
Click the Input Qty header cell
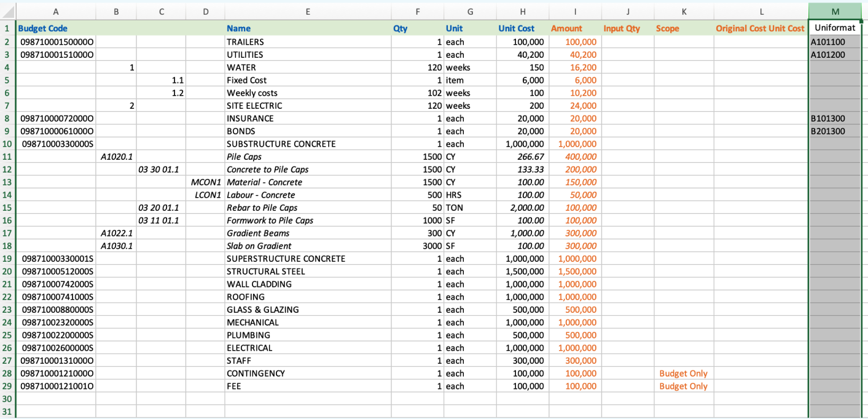[x=628, y=28]
